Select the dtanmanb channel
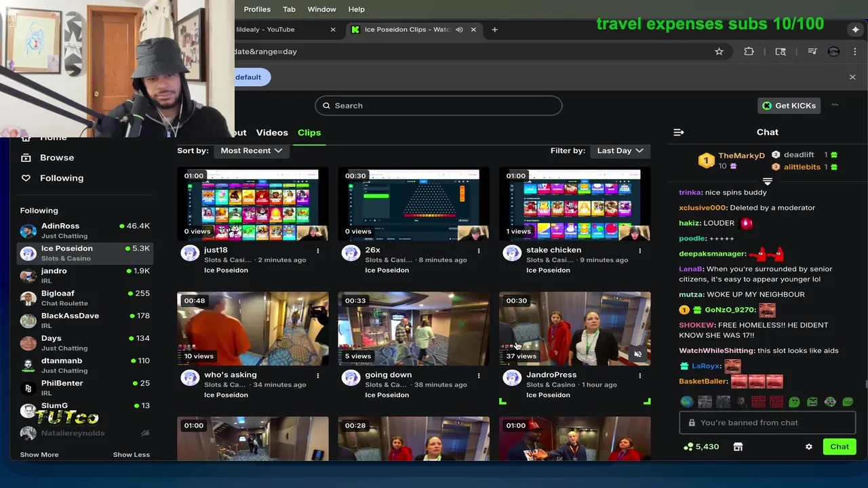This screenshot has width=868, height=488. pyautogui.click(x=86, y=365)
